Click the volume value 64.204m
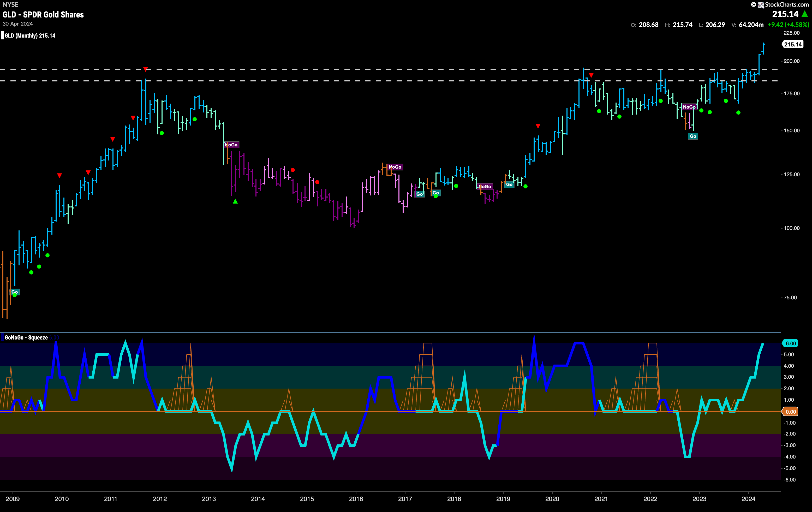The width and height of the screenshot is (812, 512). tap(751, 25)
